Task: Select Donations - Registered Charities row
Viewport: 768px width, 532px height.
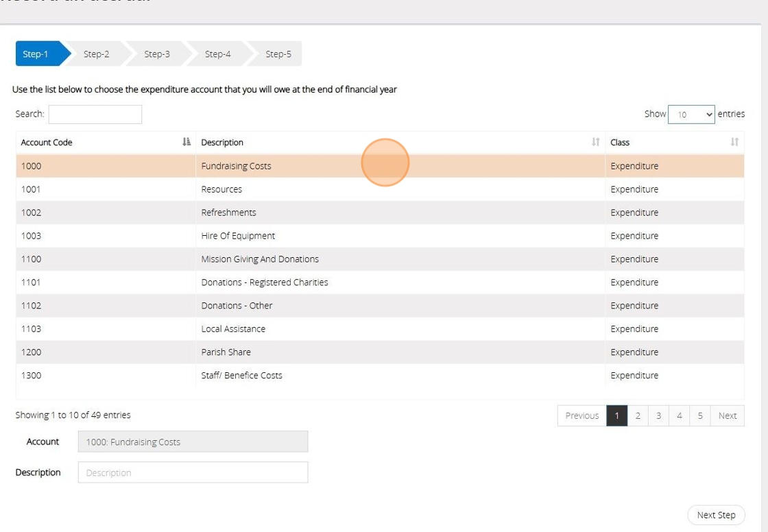Action: pos(265,282)
